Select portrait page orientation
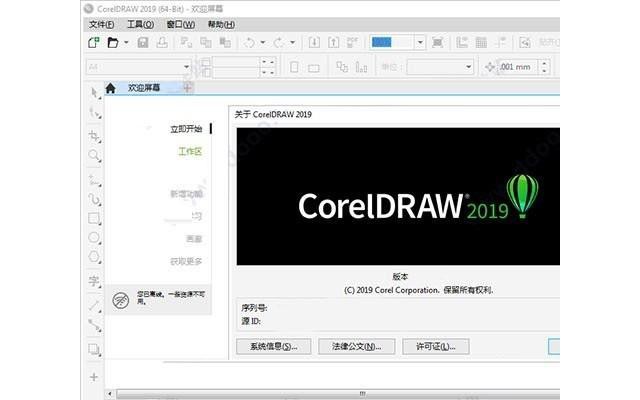This screenshot has width=640, height=400. 294,67
